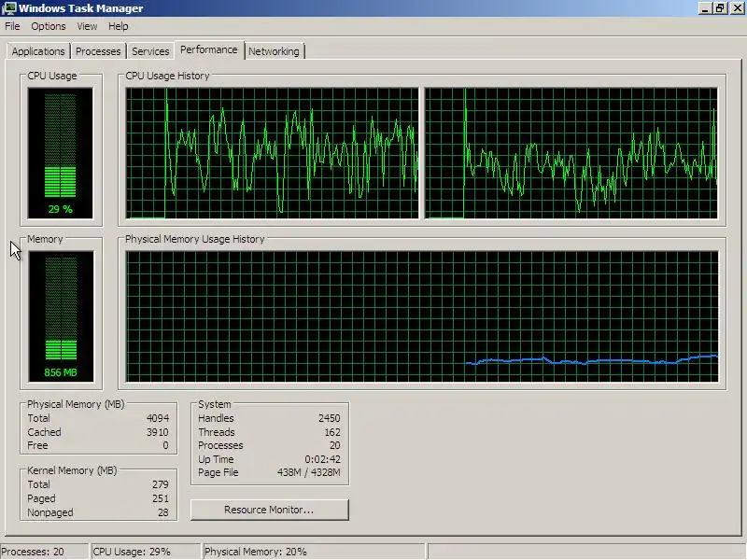The width and height of the screenshot is (747, 560).
Task: Click the Physical Memory Total value 4094
Action: [x=158, y=418]
